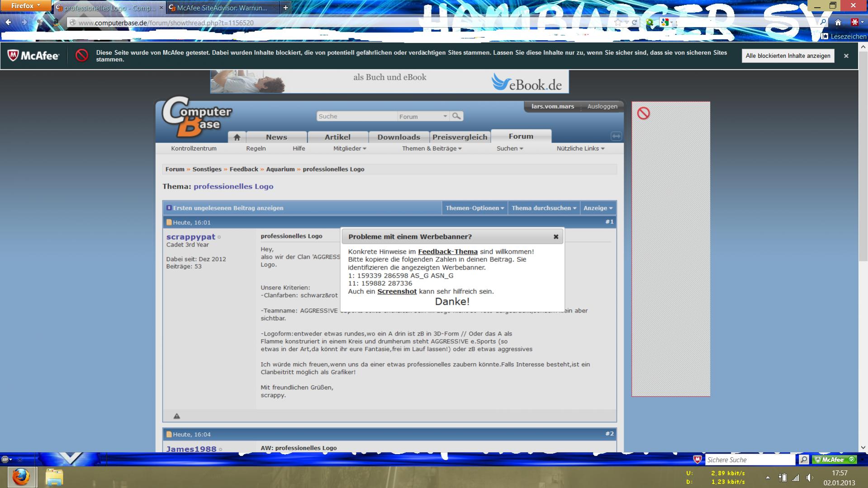Open the volume control in the system tray
Image resolution: width=868 pixels, height=488 pixels.
click(810, 478)
